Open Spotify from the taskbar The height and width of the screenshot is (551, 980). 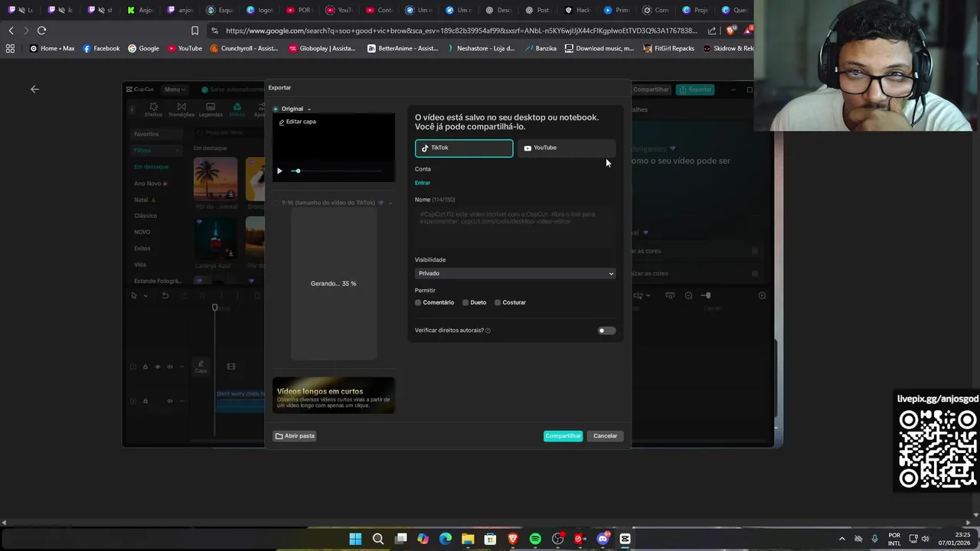(535, 539)
